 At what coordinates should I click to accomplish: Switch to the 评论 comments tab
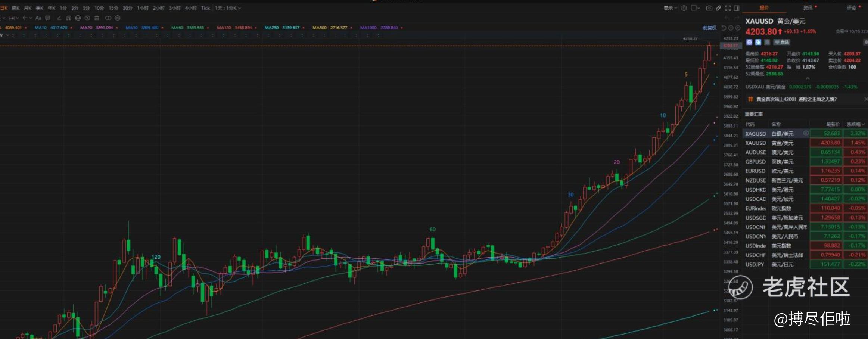click(851, 7)
